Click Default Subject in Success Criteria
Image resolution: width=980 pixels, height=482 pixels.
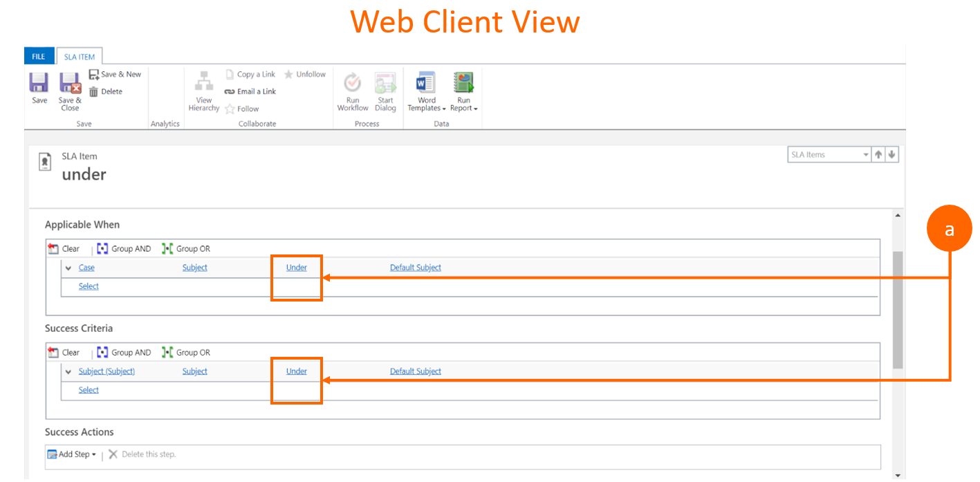(x=416, y=371)
